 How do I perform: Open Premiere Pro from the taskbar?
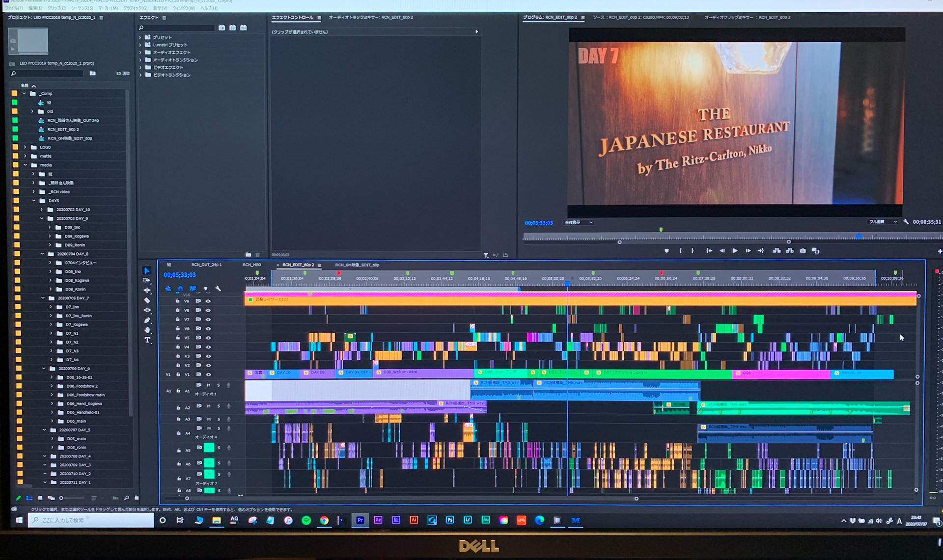(x=360, y=520)
